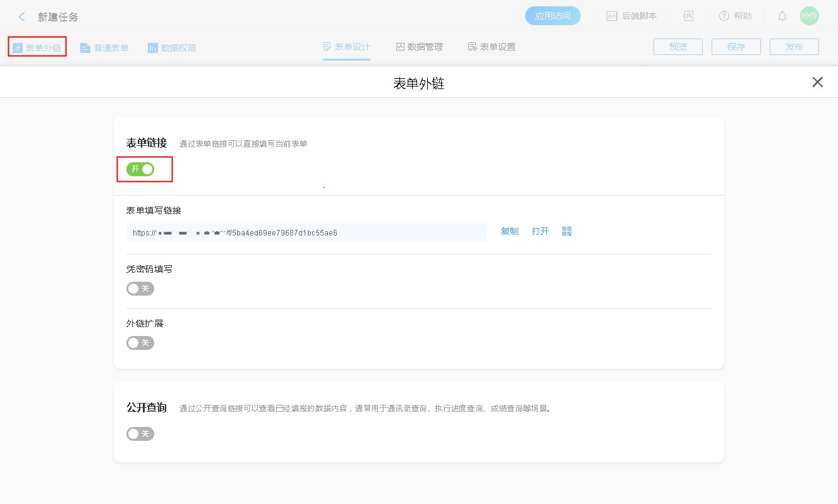Open the 普通表单 item

[104, 47]
